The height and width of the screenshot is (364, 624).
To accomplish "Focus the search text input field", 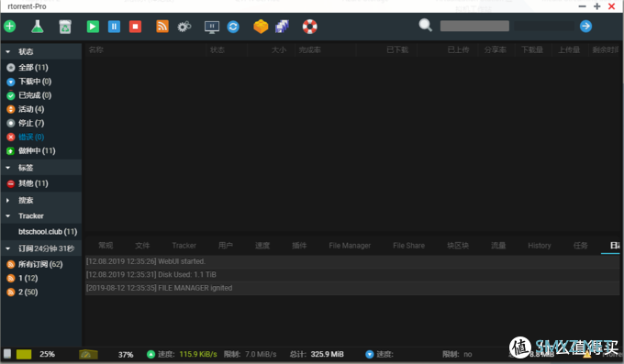I will tap(474, 27).
